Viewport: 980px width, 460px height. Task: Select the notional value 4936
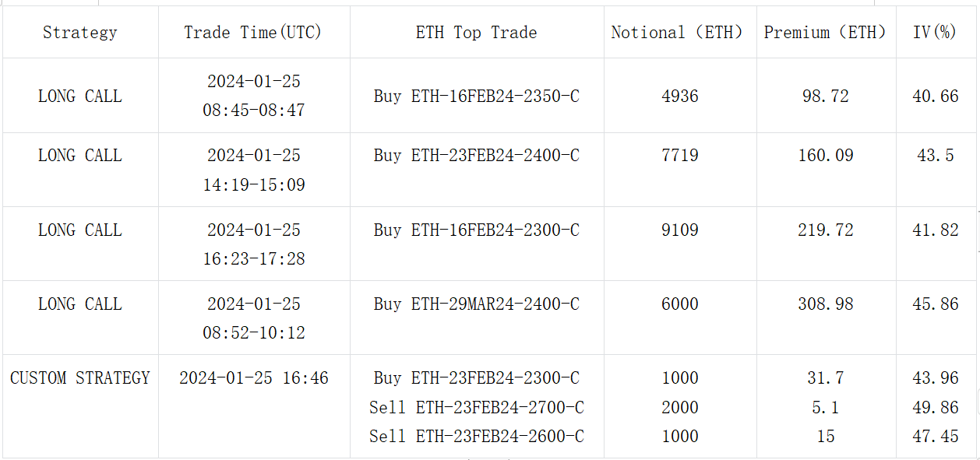click(x=679, y=97)
